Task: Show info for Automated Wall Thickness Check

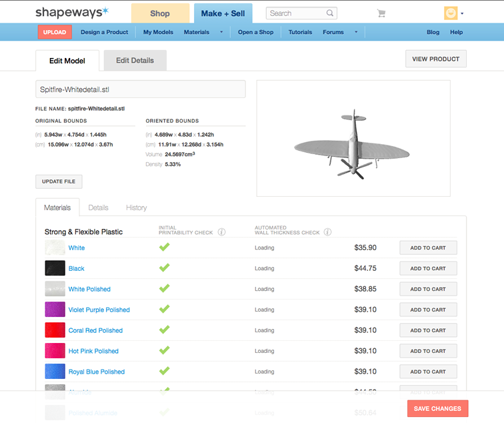Action: coord(327,232)
